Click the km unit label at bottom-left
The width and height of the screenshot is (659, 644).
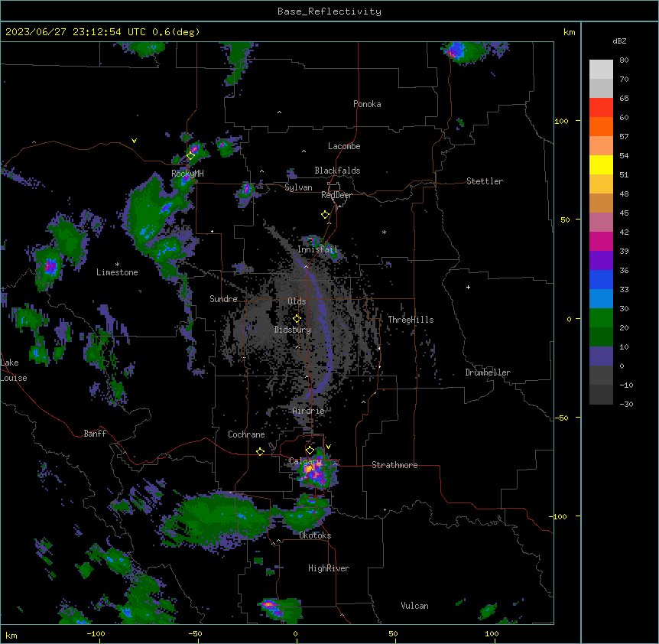coord(11,635)
